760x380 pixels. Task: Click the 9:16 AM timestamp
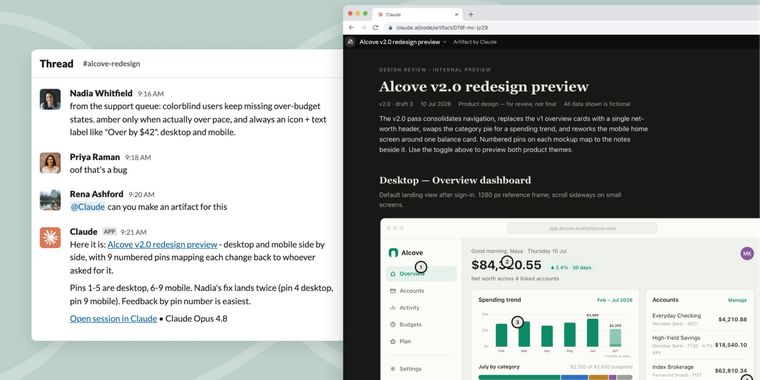pos(151,94)
